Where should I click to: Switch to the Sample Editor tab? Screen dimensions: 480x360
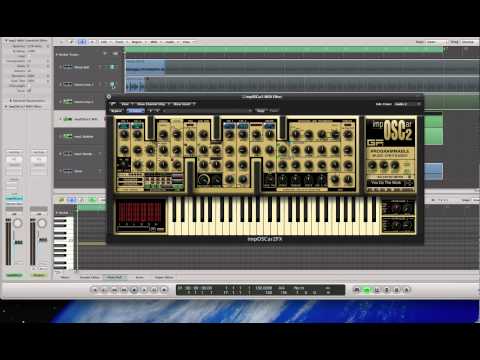pyautogui.click(x=90, y=277)
